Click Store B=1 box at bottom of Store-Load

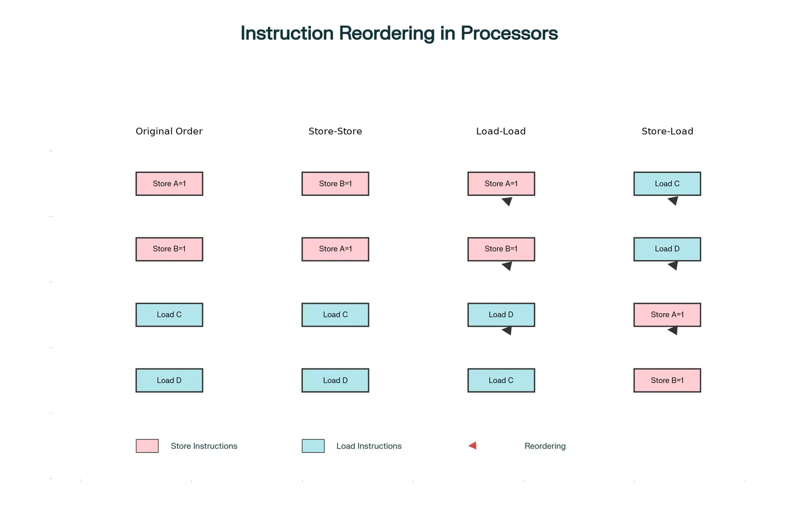[667, 380]
